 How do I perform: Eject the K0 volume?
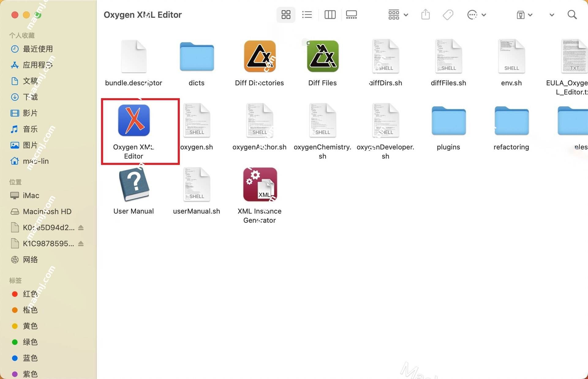click(x=81, y=227)
